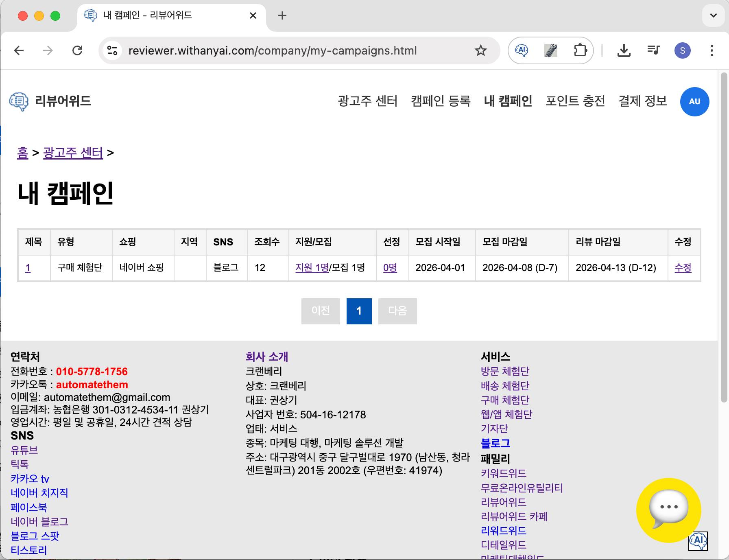
Task: Click the media control playlist icon
Action: 653,50
